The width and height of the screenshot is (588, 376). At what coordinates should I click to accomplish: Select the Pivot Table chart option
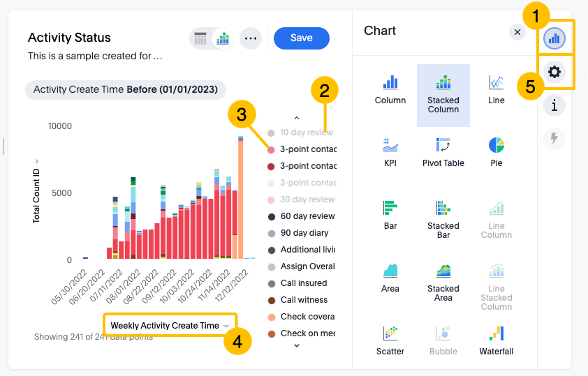[443, 152]
